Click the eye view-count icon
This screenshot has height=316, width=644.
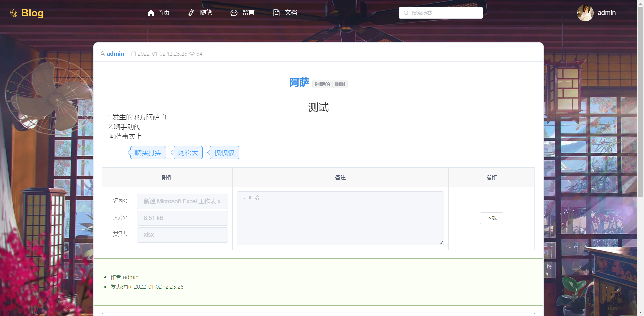[192, 54]
